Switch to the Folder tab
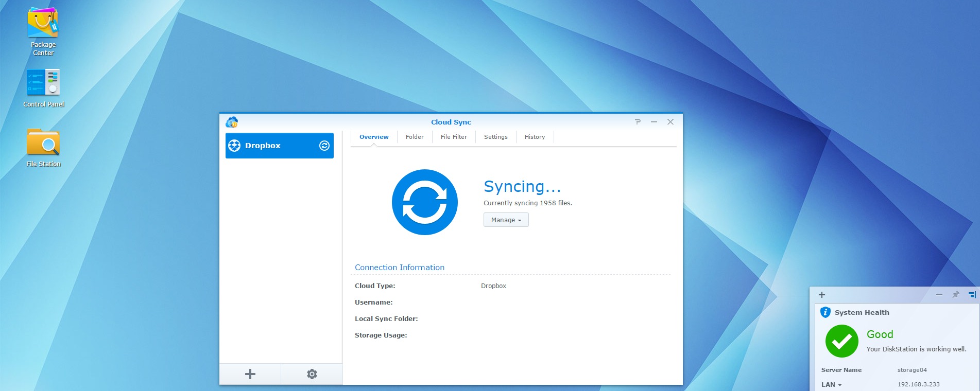980x391 pixels. click(415, 137)
